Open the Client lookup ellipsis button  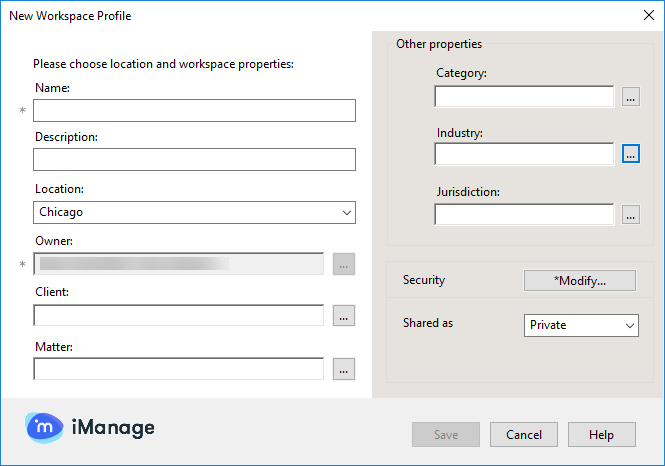click(343, 316)
